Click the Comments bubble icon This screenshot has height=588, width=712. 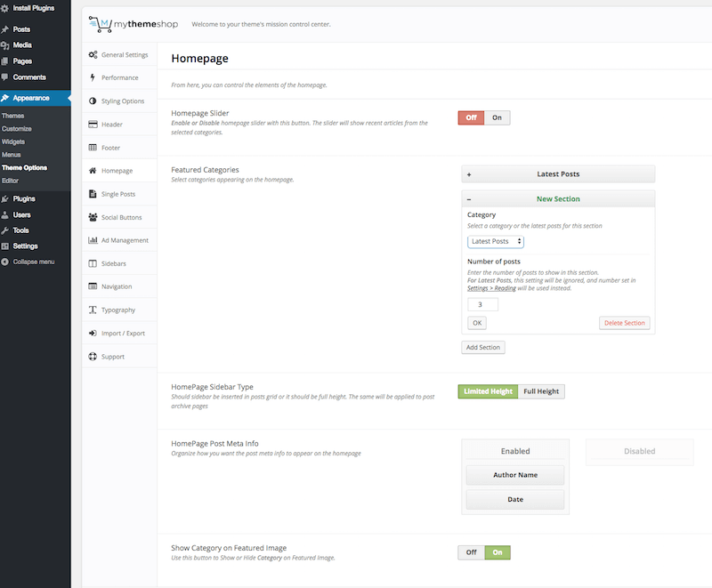(x=4, y=77)
